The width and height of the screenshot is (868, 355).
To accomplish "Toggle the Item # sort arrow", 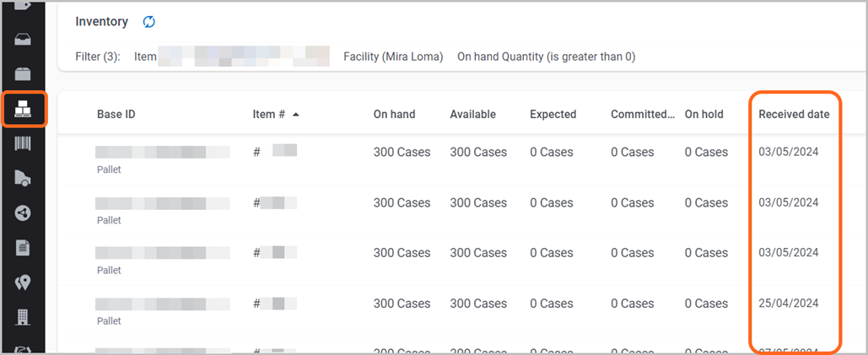I will pyautogui.click(x=296, y=115).
